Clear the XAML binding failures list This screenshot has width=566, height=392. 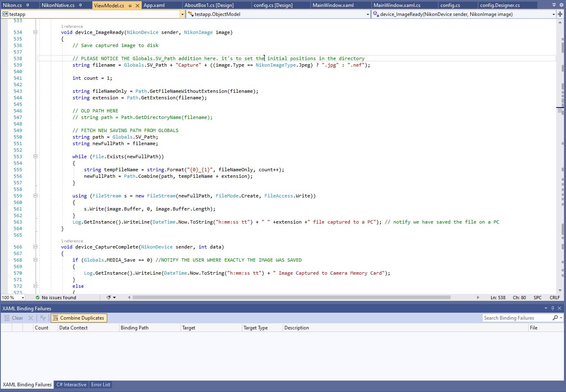14,318
